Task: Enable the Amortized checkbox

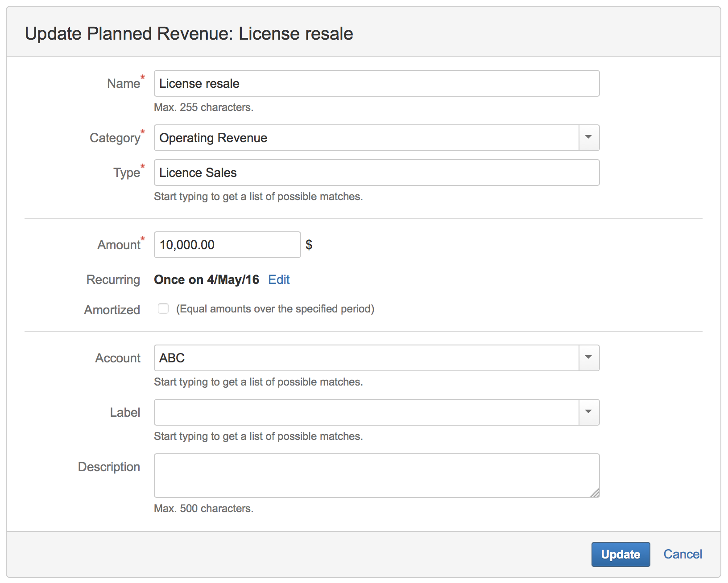Action: click(x=163, y=309)
